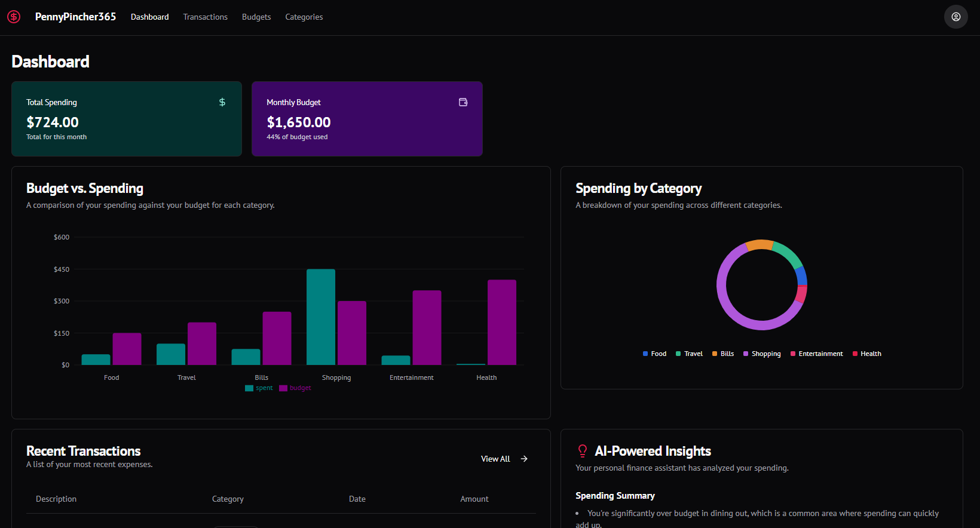The height and width of the screenshot is (528, 980).
Task: Click View All recent transactions
Action: click(x=495, y=459)
